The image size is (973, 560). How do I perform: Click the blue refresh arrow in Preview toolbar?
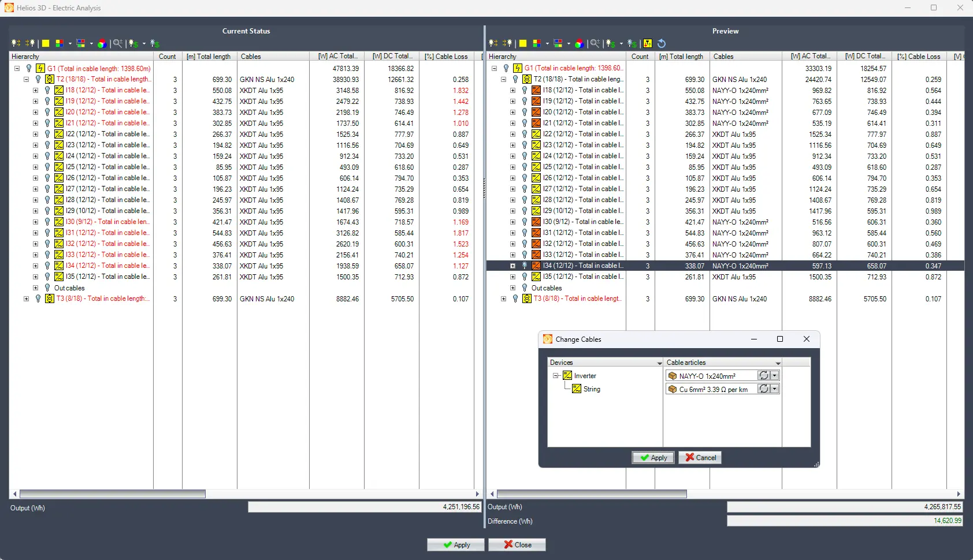point(662,43)
